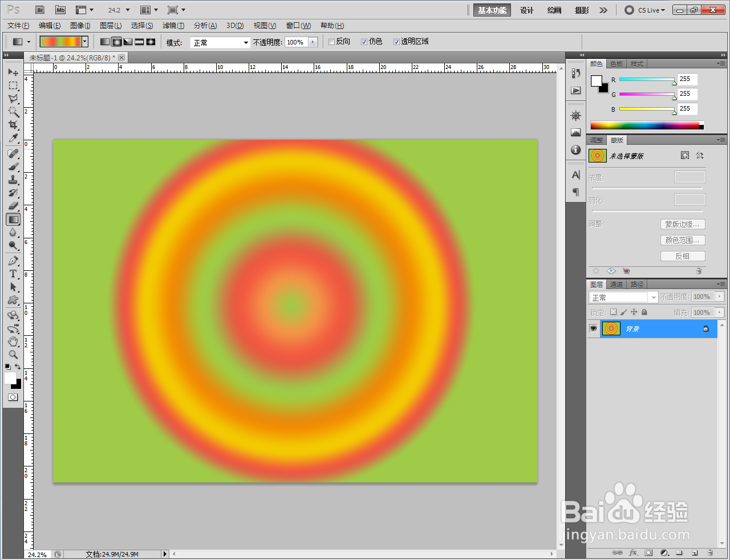Toggle lock transparent pixels in Layers panel
The height and width of the screenshot is (560, 730).
tap(613, 312)
